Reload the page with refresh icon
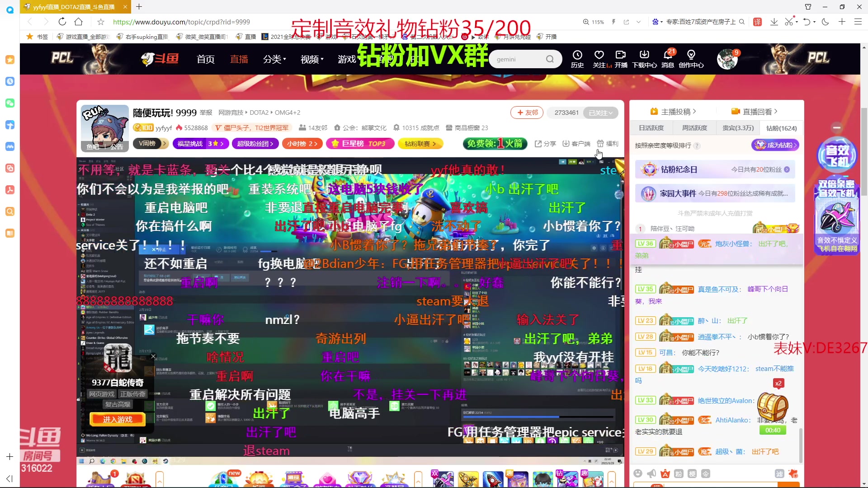 tap(62, 22)
